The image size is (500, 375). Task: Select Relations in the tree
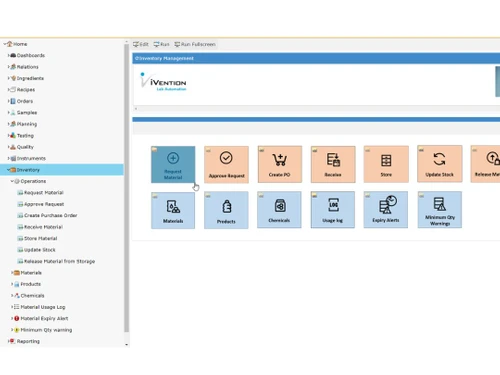coord(27,67)
